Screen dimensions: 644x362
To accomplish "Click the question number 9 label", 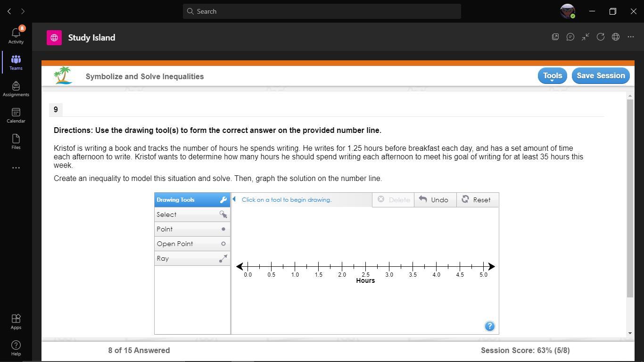I will tap(56, 110).
